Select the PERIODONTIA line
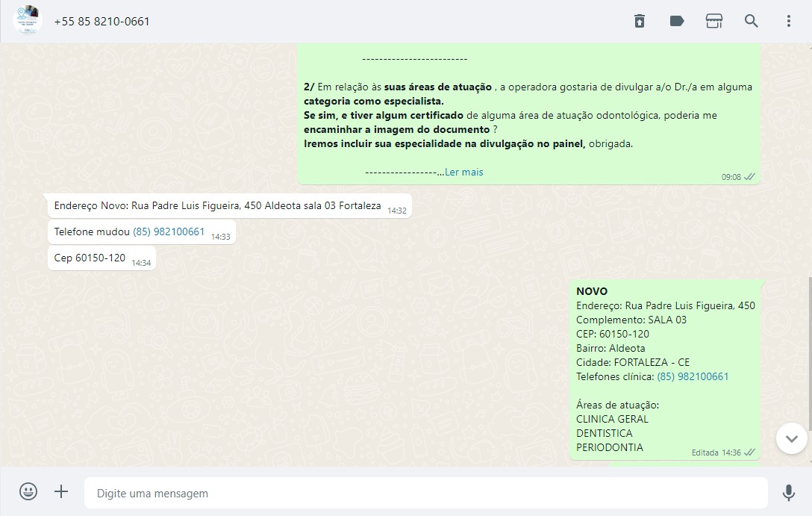Screen dimensions: 812x516 coord(610,447)
